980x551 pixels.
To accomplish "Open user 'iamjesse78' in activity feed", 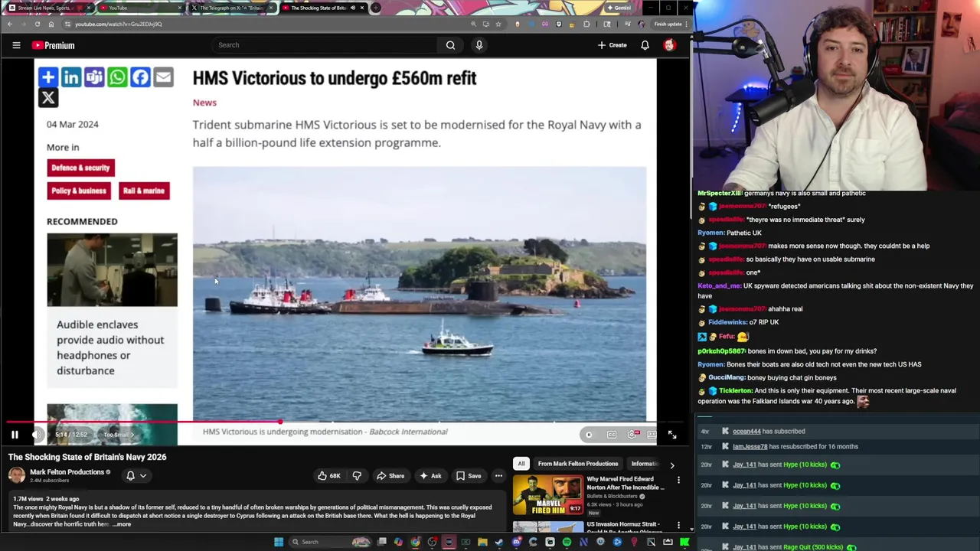I will [750, 447].
